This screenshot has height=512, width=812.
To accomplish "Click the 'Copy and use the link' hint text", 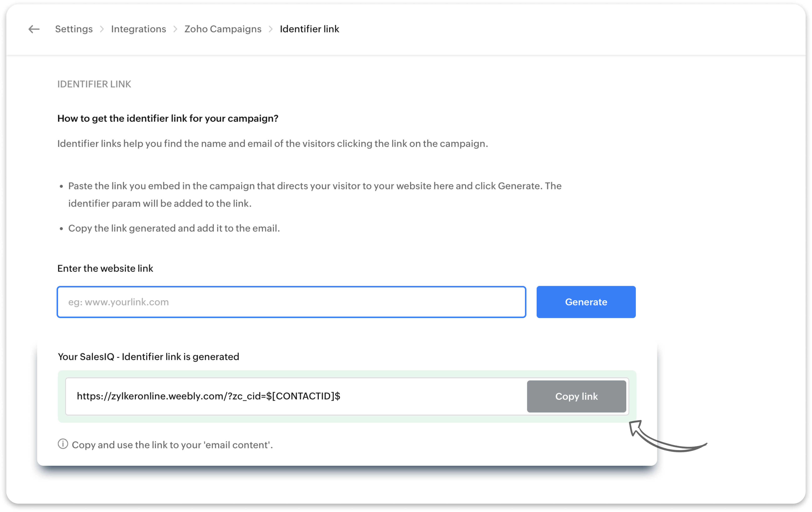I will point(172,445).
